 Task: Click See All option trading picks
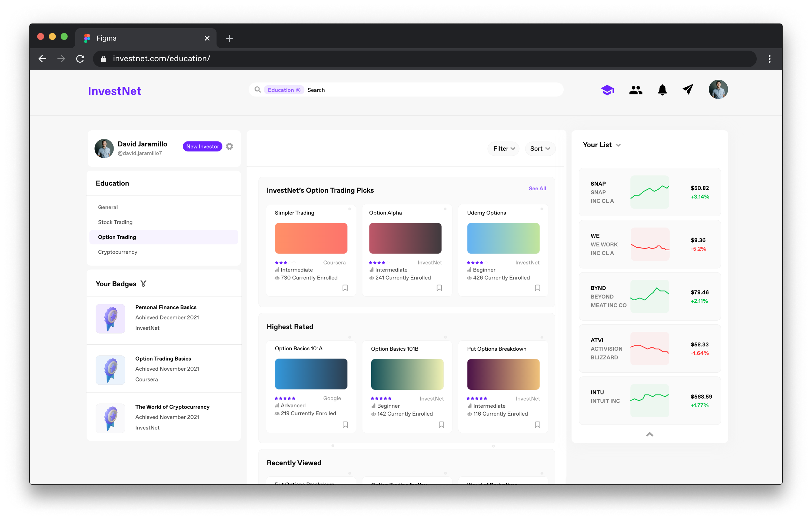(537, 189)
